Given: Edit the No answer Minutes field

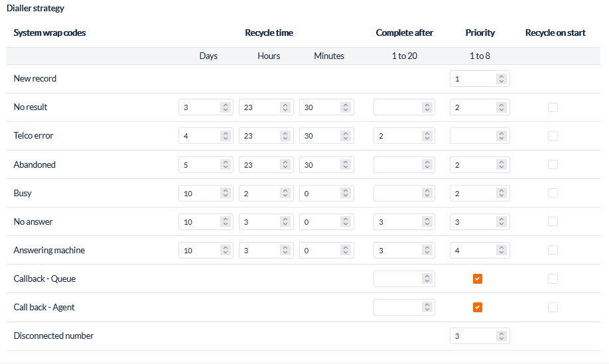Looking at the screenshot, I should click(x=320, y=222).
